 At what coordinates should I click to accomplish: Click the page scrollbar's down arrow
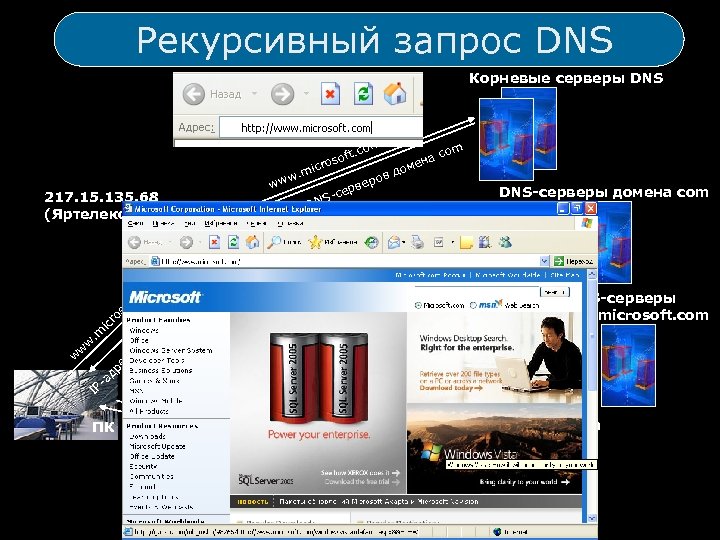(592, 518)
